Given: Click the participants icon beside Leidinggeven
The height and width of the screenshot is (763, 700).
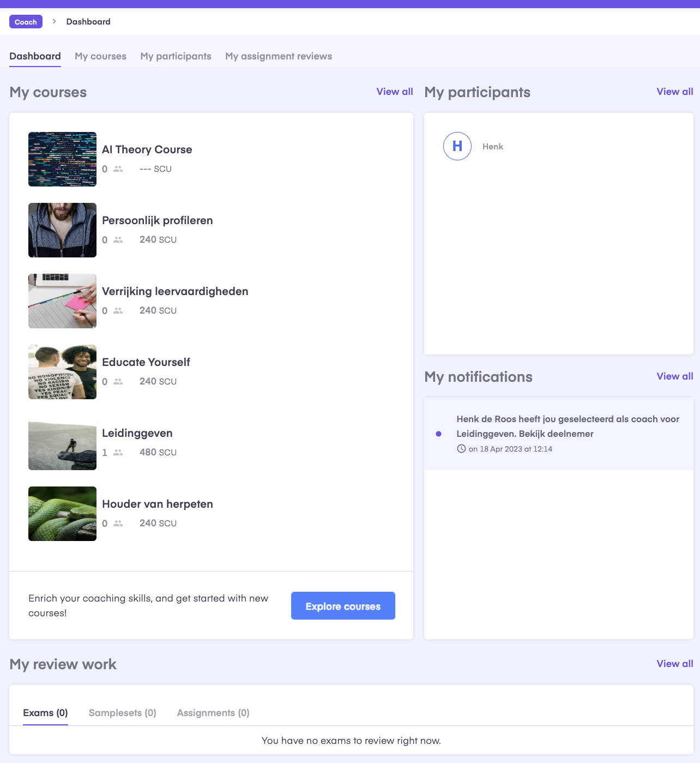Looking at the screenshot, I should [117, 452].
